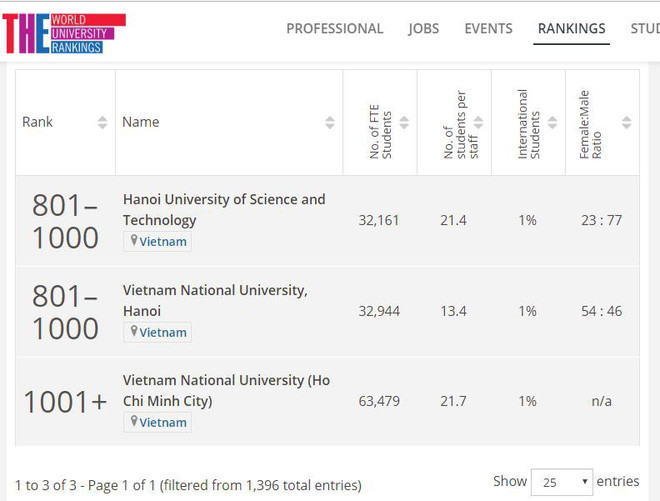Image resolution: width=660 pixels, height=501 pixels.
Task: Sort by Female:Male Ratio arrows
Action: click(x=626, y=122)
